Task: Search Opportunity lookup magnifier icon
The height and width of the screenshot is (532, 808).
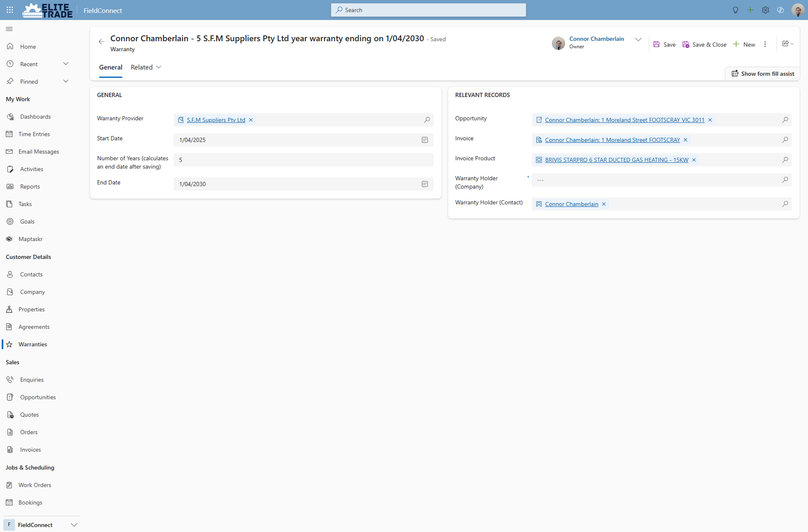Action: click(785, 120)
